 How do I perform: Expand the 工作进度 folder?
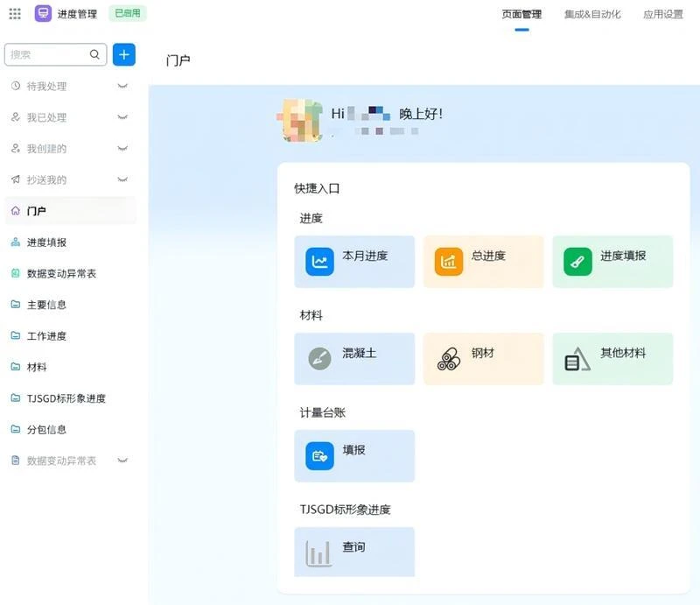point(46,336)
